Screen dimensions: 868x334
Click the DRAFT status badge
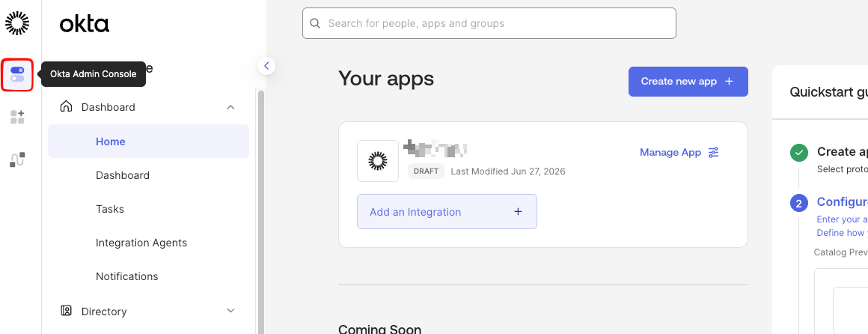point(426,171)
